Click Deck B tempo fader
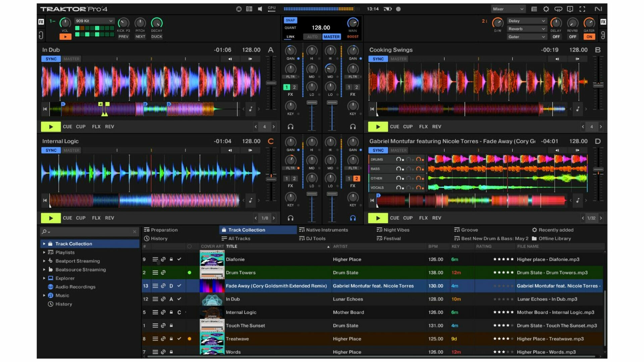This screenshot has width=644, height=362. coord(598,85)
